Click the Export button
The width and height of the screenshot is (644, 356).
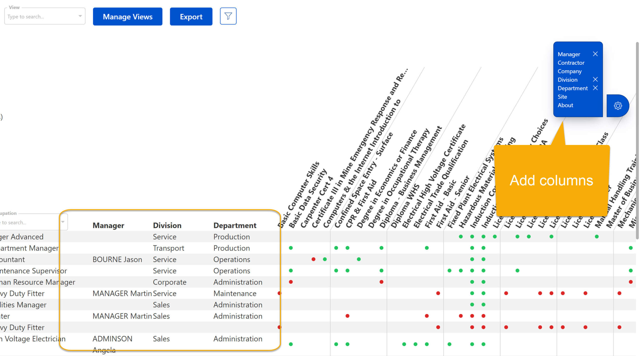(191, 17)
